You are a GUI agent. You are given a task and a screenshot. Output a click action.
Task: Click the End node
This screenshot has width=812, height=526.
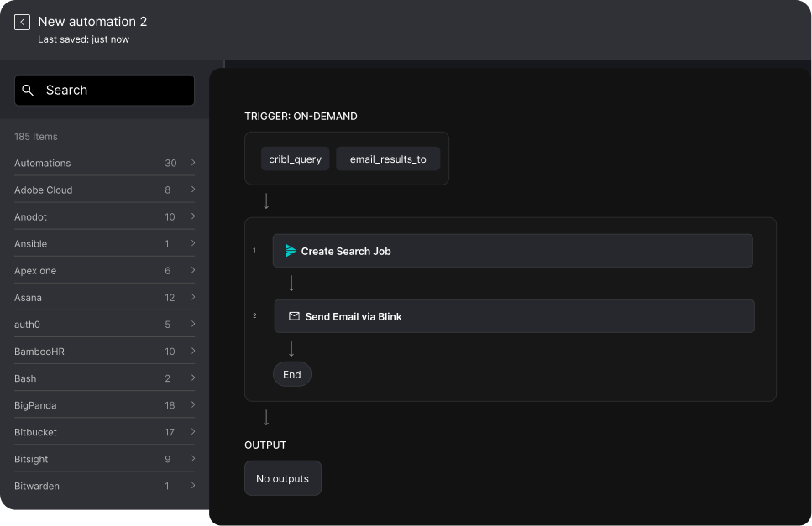click(292, 374)
